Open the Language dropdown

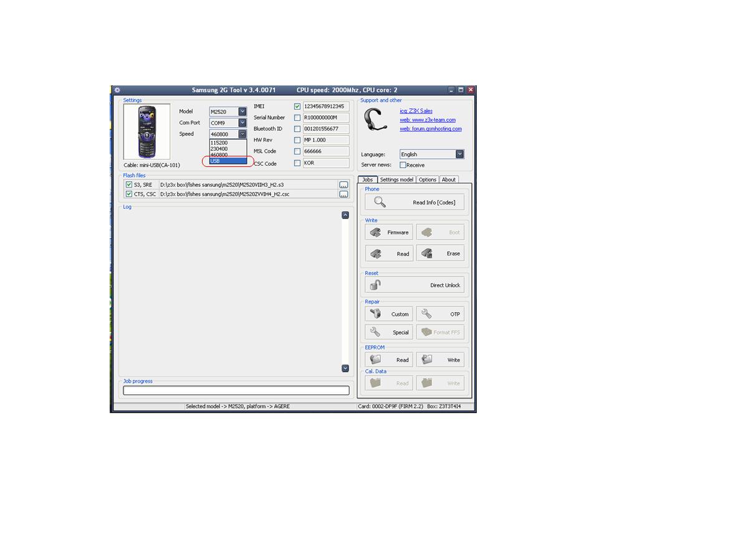[459, 154]
